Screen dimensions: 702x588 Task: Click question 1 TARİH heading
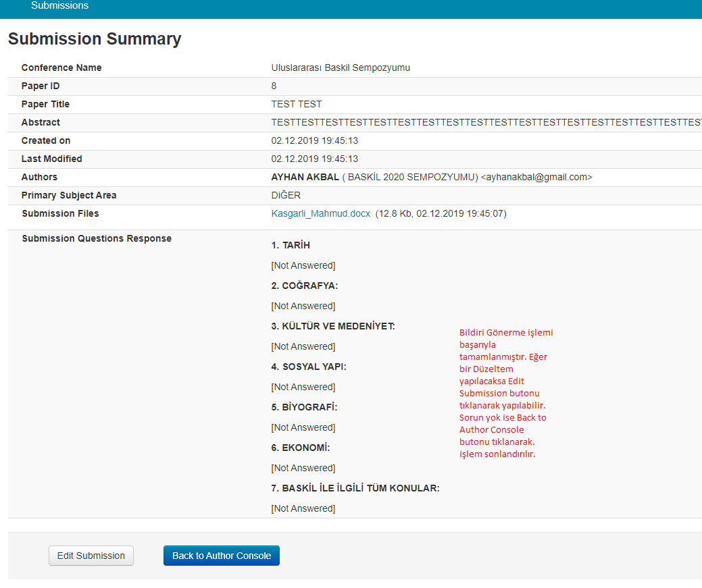click(291, 246)
